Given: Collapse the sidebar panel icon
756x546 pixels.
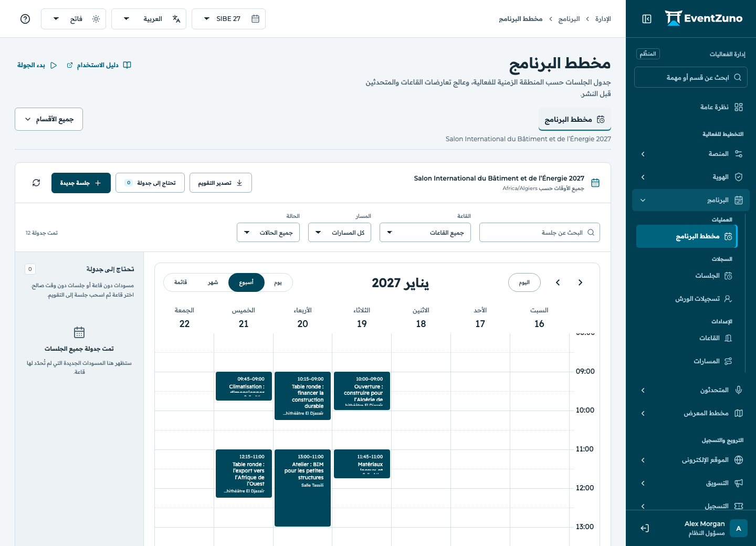Looking at the screenshot, I should (x=647, y=19).
